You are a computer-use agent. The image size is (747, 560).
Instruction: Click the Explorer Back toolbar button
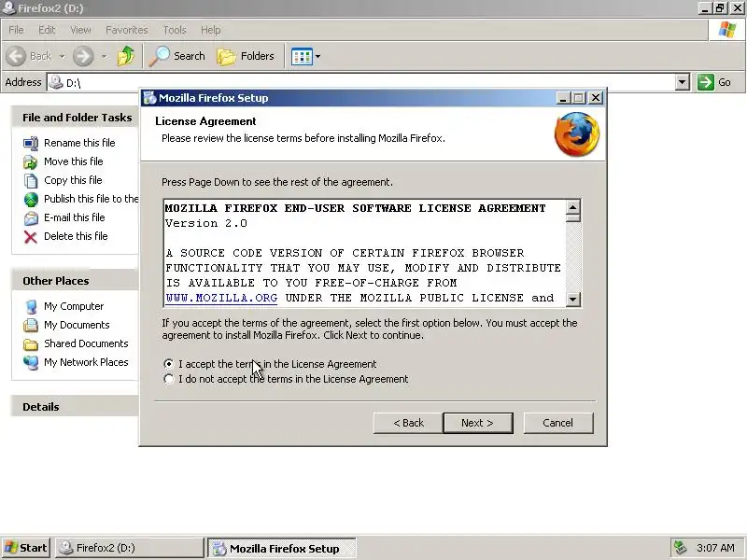29,56
